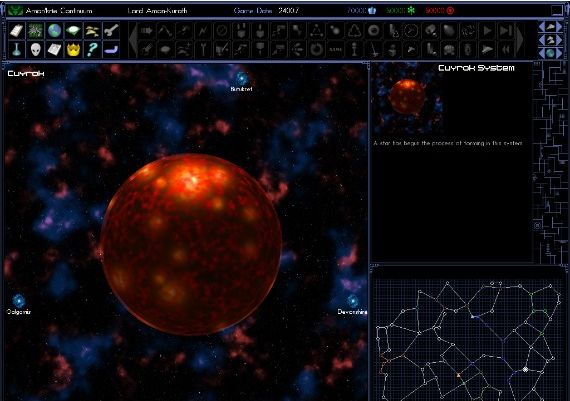Select the greyed recycle triangle command icon
Image resolution: width=570 pixels, height=401 pixels.
[354, 31]
